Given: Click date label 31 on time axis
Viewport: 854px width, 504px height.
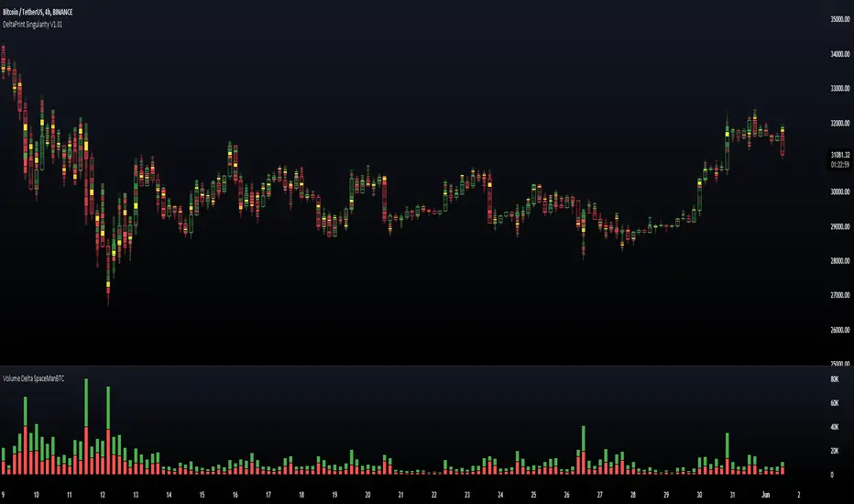Looking at the screenshot, I should click(732, 495).
